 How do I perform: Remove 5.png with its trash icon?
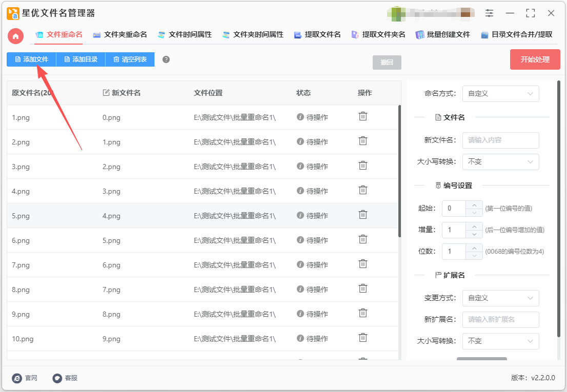[x=362, y=215]
